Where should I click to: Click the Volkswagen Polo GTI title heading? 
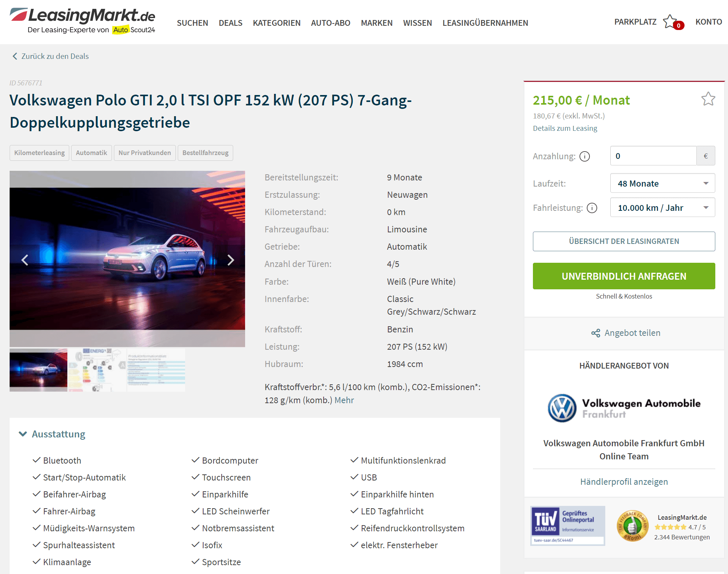210,111
